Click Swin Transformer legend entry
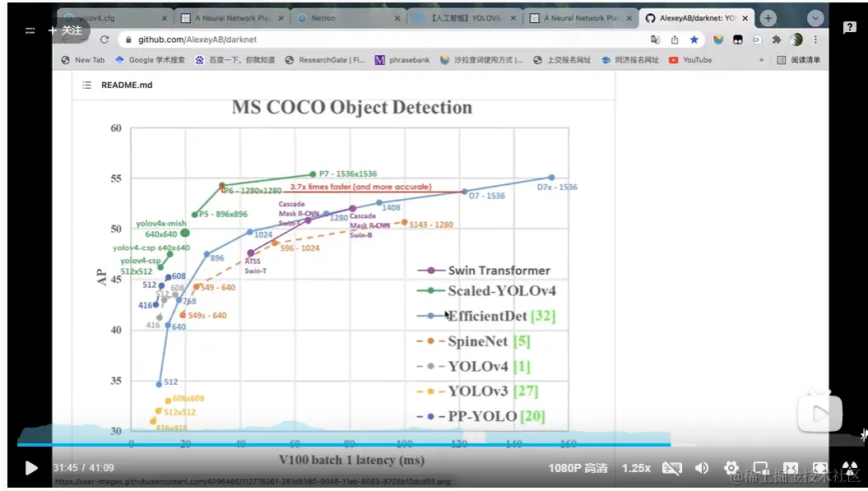868x491 pixels. point(483,270)
